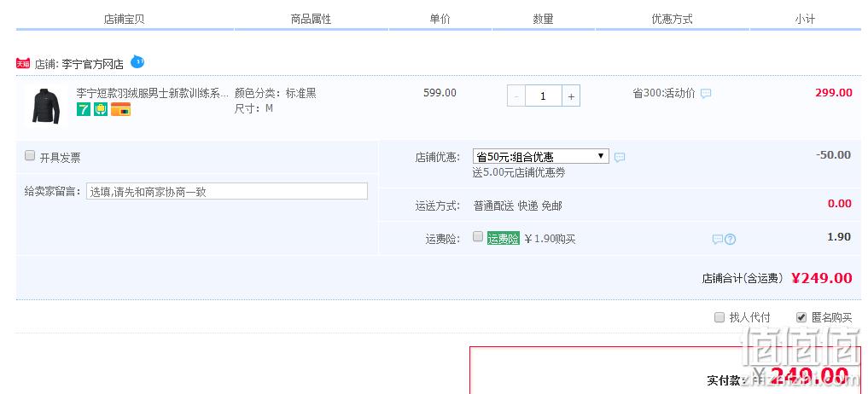The height and width of the screenshot is (394, 868).
Task: Click the 小计 column header
Action: tap(805, 20)
